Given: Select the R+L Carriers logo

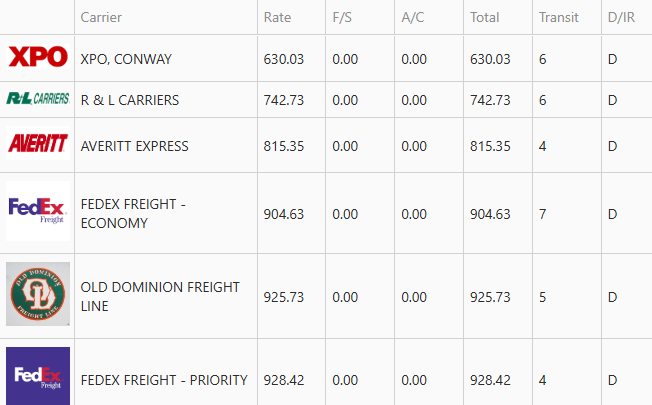Looking at the screenshot, I should click(38, 99).
